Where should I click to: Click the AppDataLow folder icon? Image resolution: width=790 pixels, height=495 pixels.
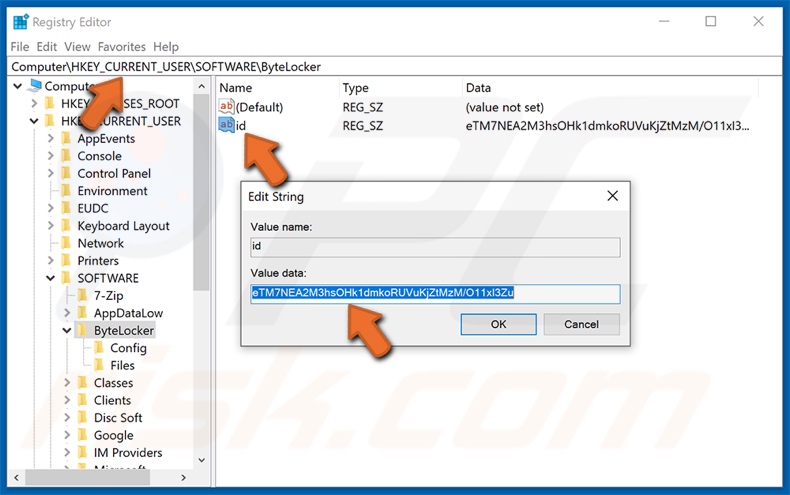pos(83,313)
